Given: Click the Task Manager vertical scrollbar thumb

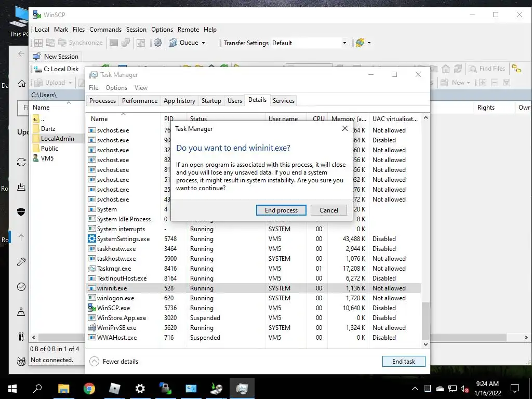Looking at the screenshot, I should tap(425, 321).
